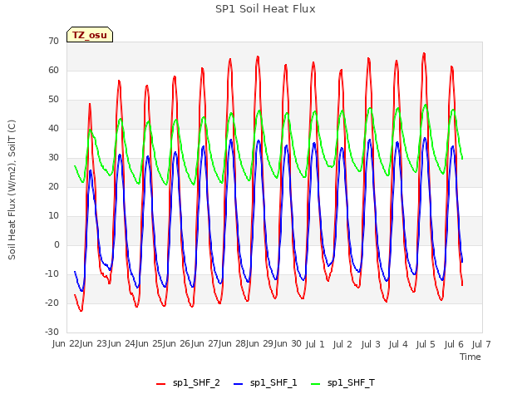Click the Time x-axis label
The width and height of the screenshot is (532, 399).
(470, 357)
